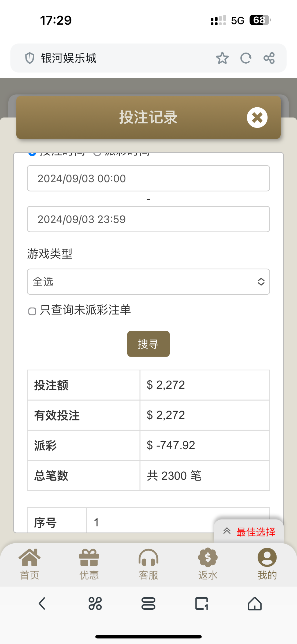
Task: Go back using browser back arrow
Action: 42,604
